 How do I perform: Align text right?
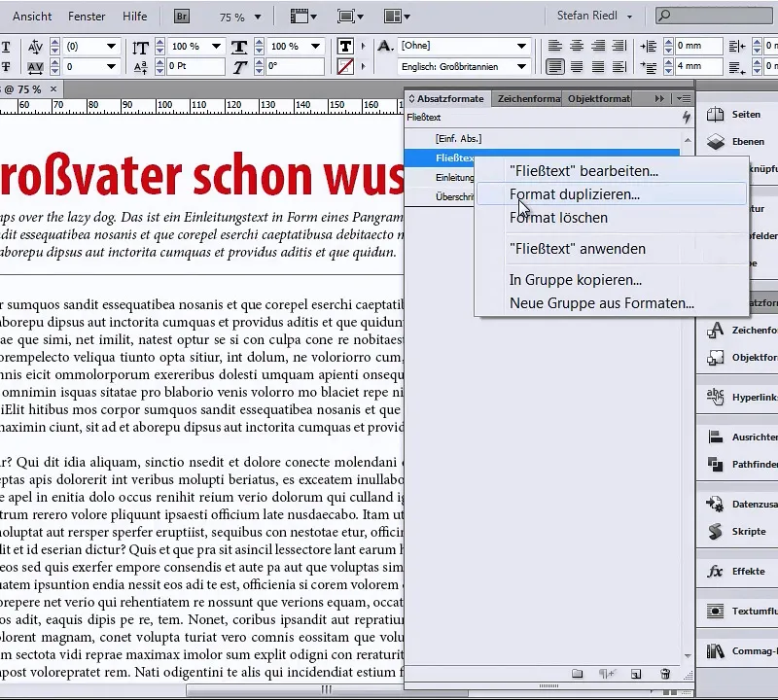(x=598, y=46)
